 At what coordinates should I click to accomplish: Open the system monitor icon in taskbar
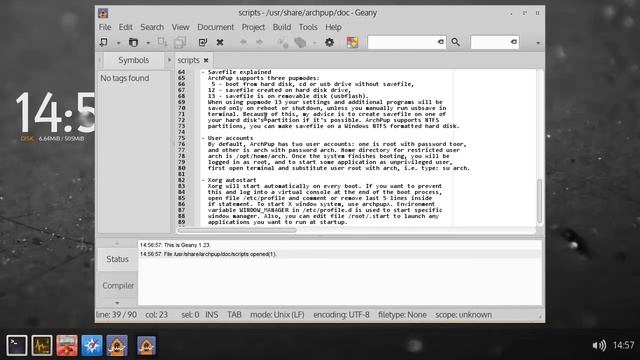tap(42, 345)
